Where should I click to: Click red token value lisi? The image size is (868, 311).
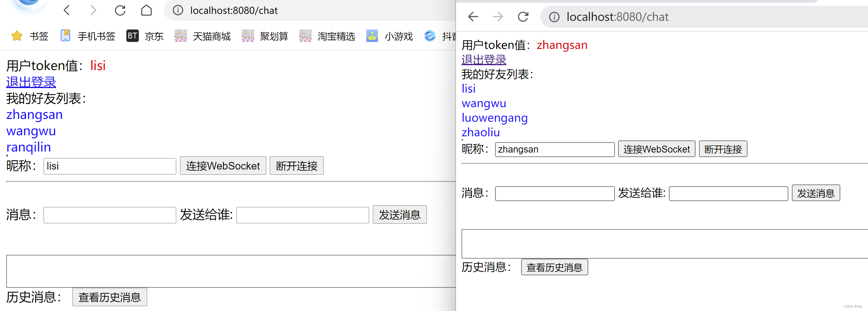[98, 66]
